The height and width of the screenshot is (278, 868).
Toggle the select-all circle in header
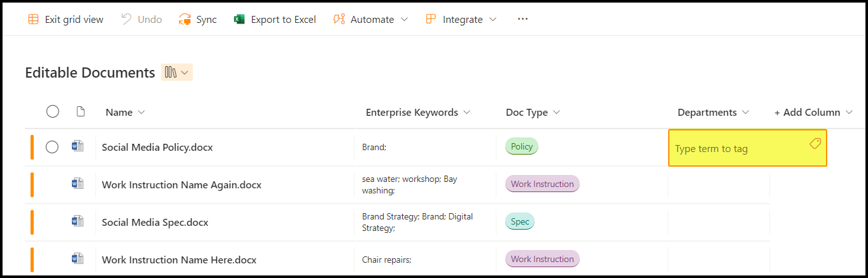53,112
